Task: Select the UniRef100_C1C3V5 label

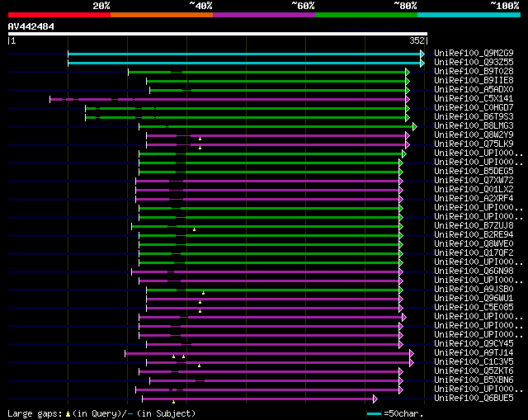Action: [474, 362]
